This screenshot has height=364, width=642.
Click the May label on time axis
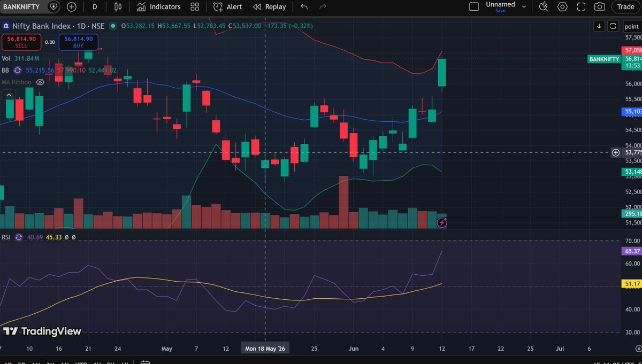tap(166, 348)
